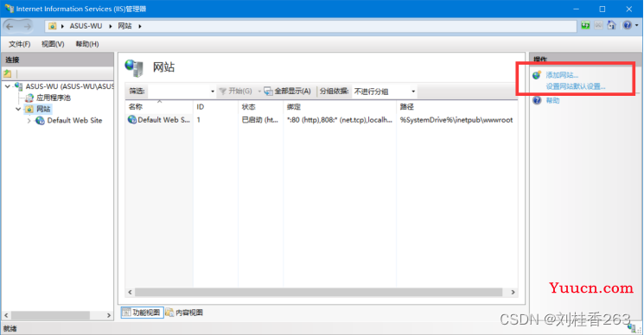This screenshot has width=644, height=335.
Task: Click 添加网站... link
Action: pyautogui.click(x=562, y=75)
